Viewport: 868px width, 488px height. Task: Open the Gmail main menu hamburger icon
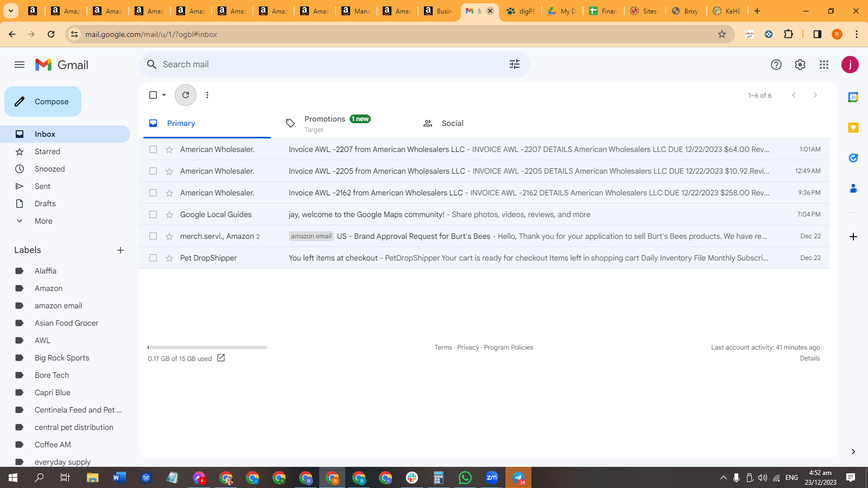(x=20, y=65)
